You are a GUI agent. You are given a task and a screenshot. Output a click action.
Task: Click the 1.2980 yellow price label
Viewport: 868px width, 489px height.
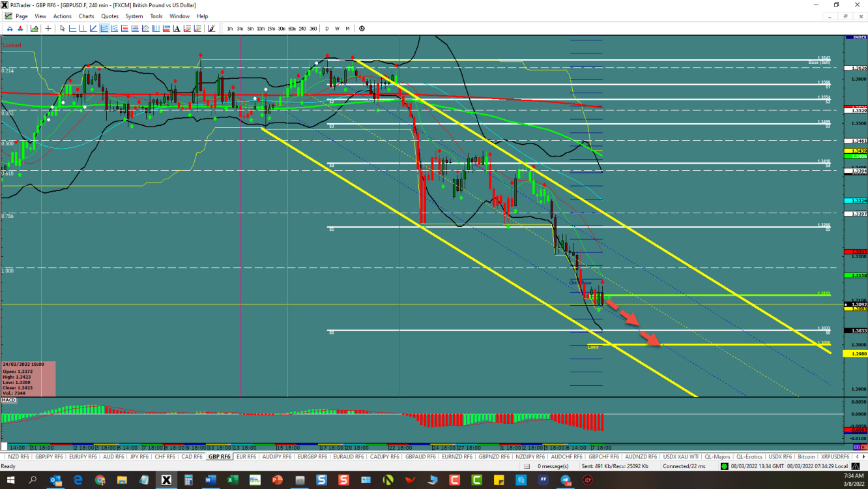(x=855, y=353)
